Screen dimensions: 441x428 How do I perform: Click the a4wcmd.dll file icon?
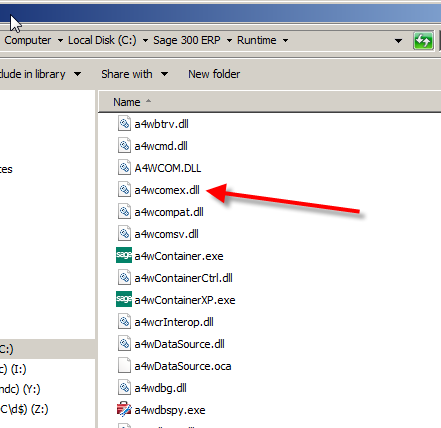click(x=124, y=146)
